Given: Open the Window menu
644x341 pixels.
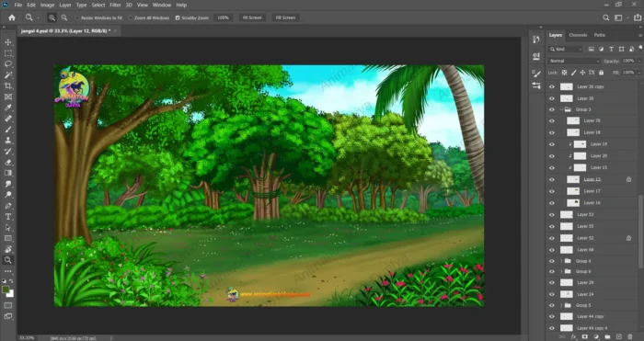Looking at the screenshot, I should click(161, 5).
